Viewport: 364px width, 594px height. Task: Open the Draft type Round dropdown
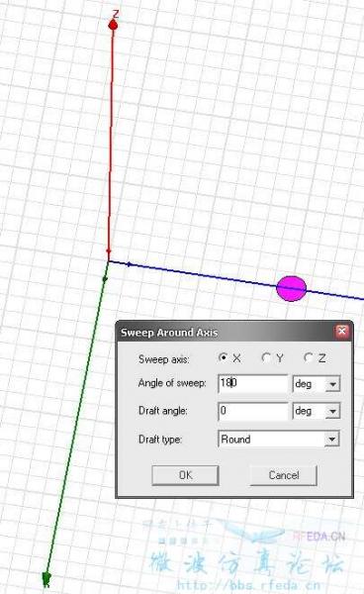click(x=279, y=439)
